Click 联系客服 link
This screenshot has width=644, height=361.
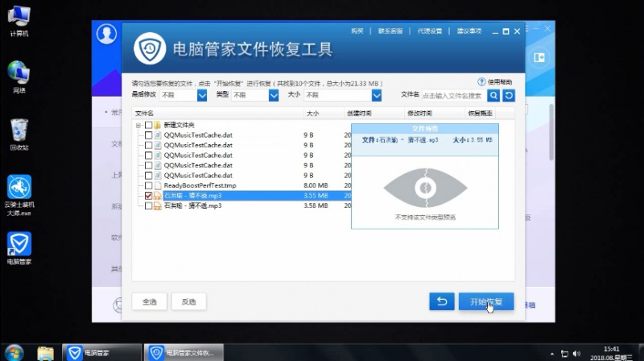tap(390, 31)
